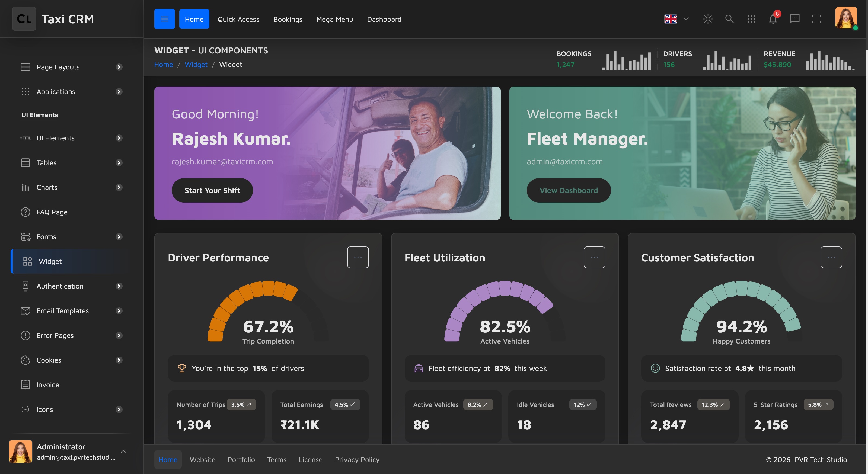Click the Start Your Shift button
The height and width of the screenshot is (474, 868).
point(212,190)
